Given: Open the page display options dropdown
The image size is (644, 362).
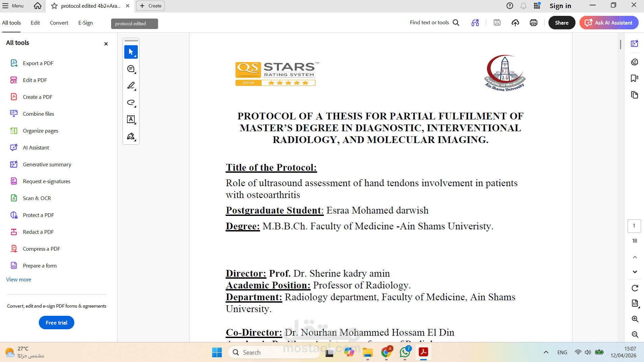Looking at the screenshot, I should (635, 303).
